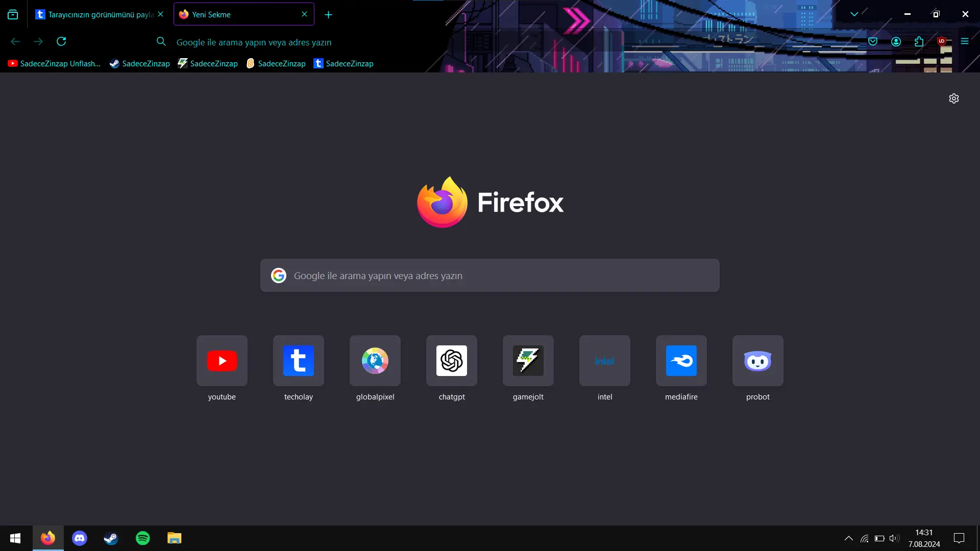The image size is (980, 551).
Task: Open SadeceZinzap Unflash YouTube bookmark
Action: pyautogui.click(x=54, y=63)
